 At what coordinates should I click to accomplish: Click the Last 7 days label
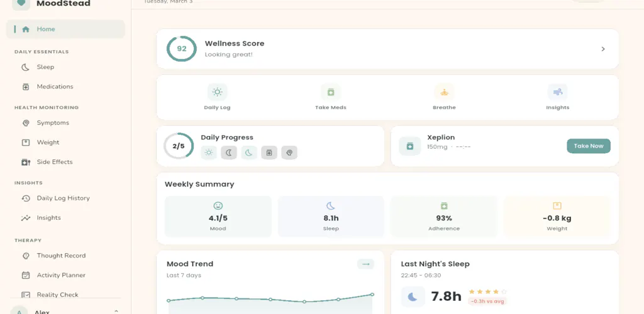184,276
